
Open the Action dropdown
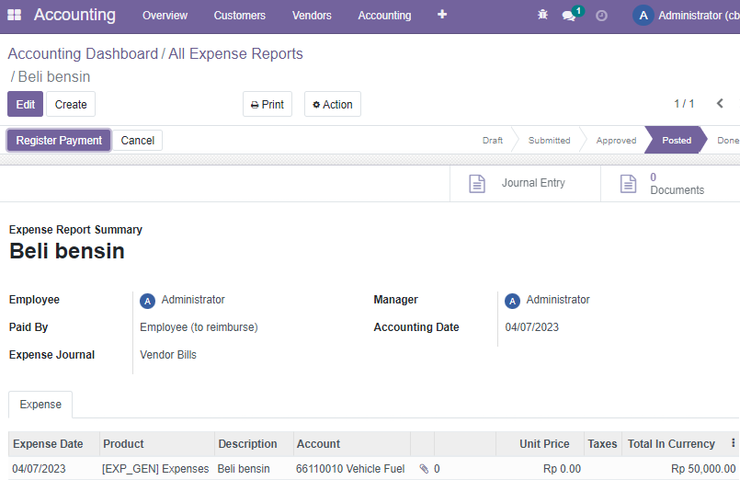click(332, 104)
